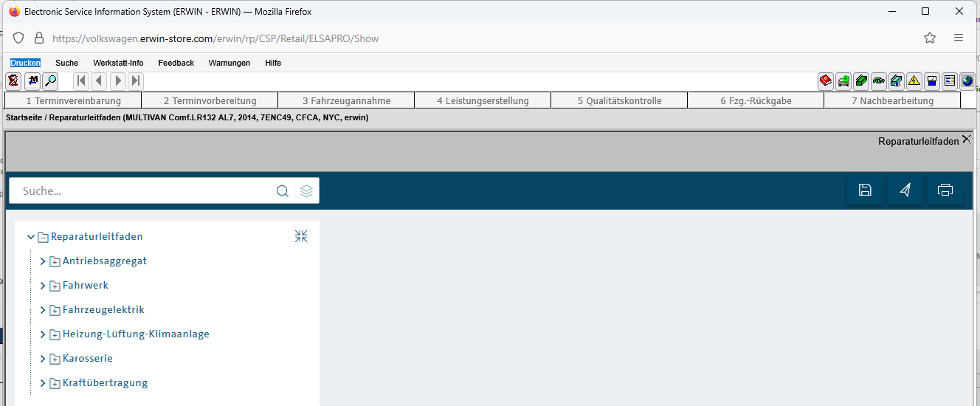Jump to last page arrow button
Viewport: 980px width, 406px height.
[x=136, y=81]
